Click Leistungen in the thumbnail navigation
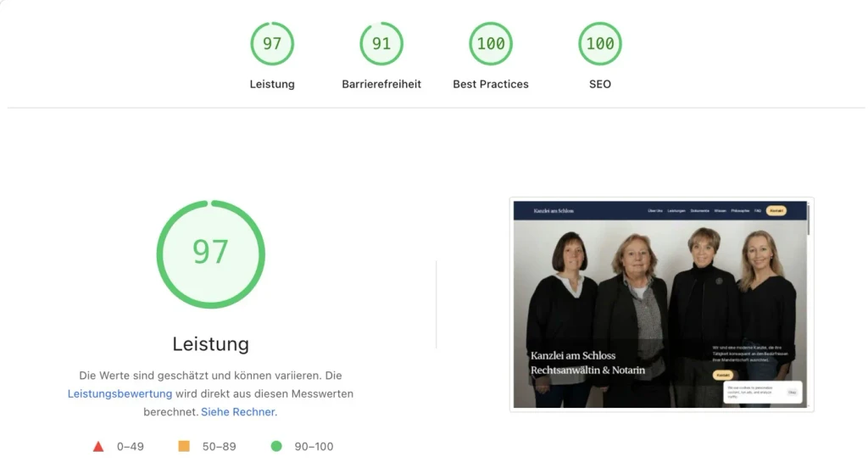Image resolution: width=868 pixels, height=468 pixels. [676, 211]
